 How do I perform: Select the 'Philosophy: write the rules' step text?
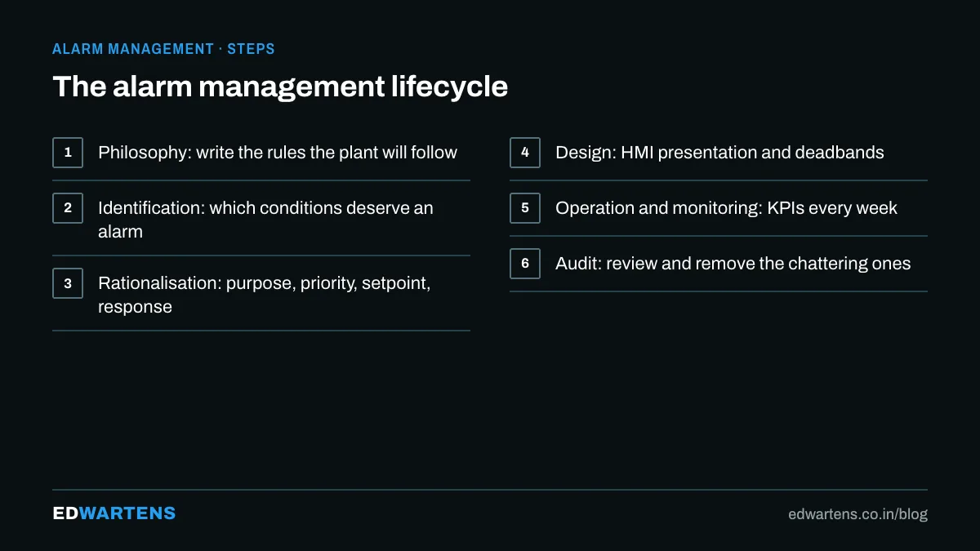(278, 153)
